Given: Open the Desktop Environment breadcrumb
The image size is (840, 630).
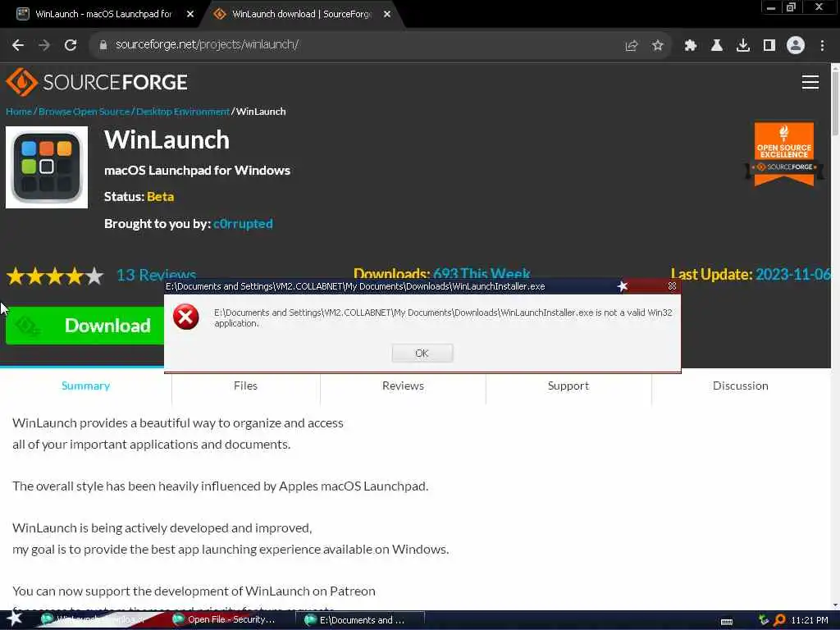Looking at the screenshot, I should (x=183, y=112).
